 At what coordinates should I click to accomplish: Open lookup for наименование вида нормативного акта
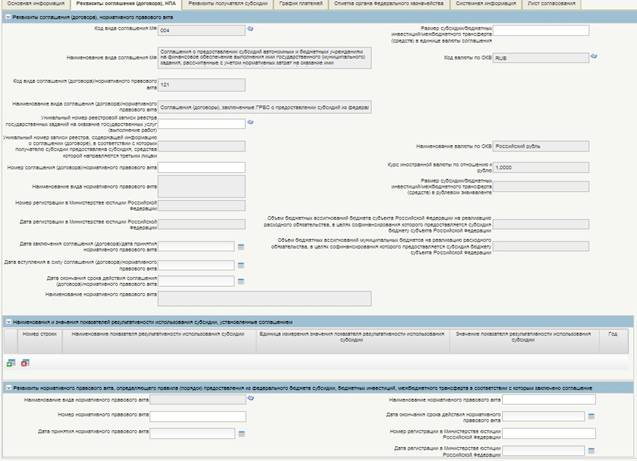tap(251, 399)
